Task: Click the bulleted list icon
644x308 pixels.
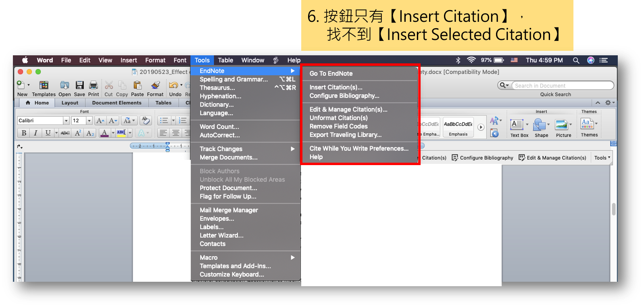Action: 164,121
